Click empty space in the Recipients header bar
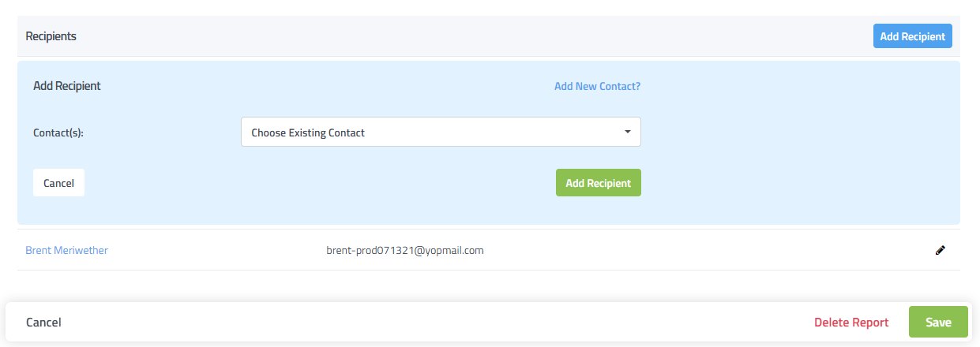The image size is (980, 347). pyautogui.click(x=474, y=36)
